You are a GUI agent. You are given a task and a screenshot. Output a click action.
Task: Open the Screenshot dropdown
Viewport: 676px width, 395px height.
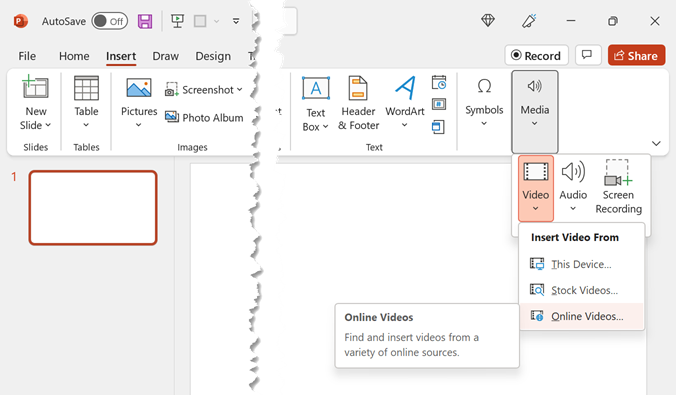tap(203, 90)
